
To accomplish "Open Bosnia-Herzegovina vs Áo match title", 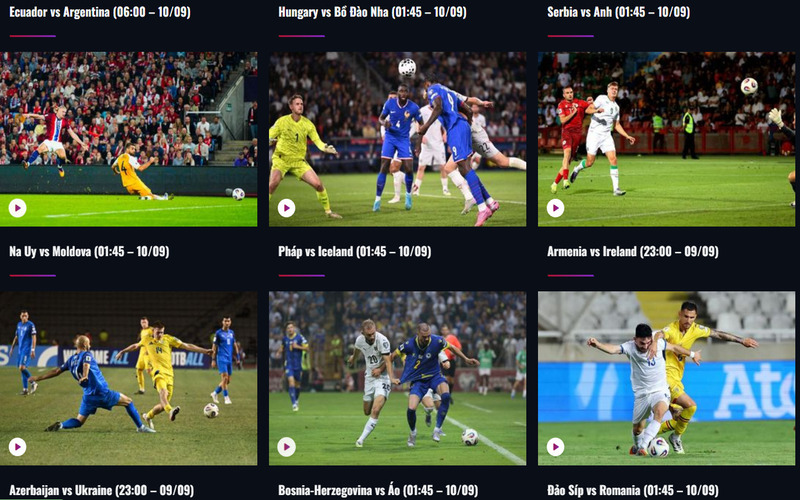I will (378, 491).
